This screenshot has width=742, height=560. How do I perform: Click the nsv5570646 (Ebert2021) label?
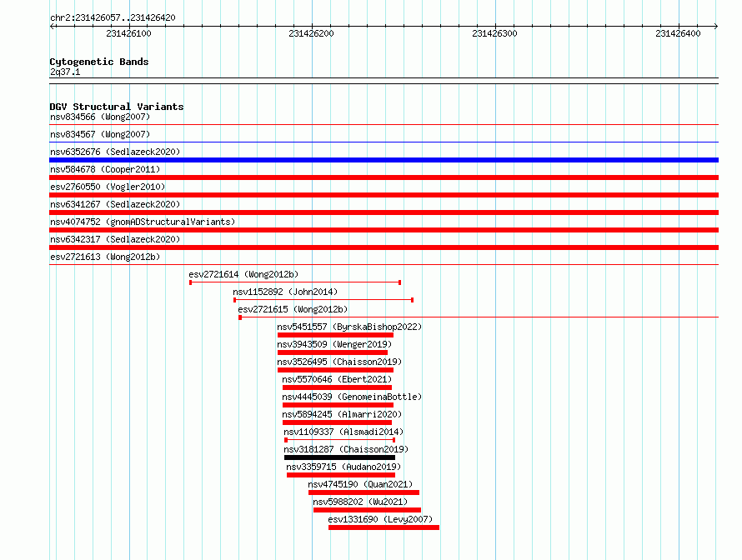(337, 379)
